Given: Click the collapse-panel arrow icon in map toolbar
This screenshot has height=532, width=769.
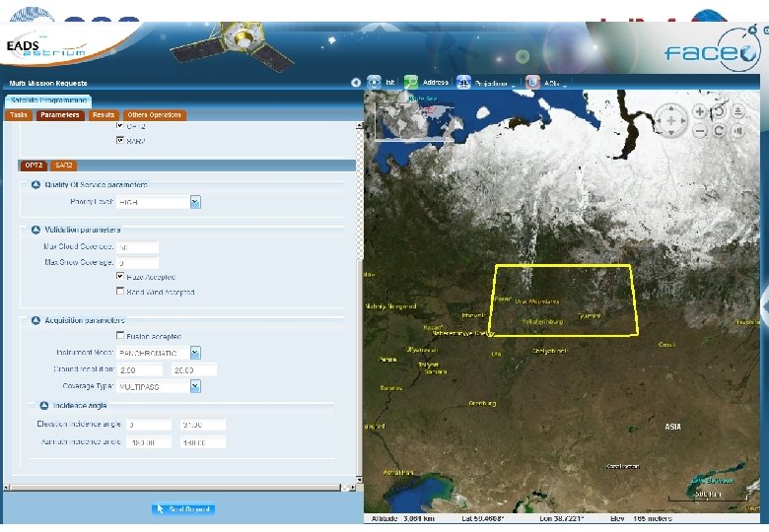Looking at the screenshot, I should [x=356, y=83].
